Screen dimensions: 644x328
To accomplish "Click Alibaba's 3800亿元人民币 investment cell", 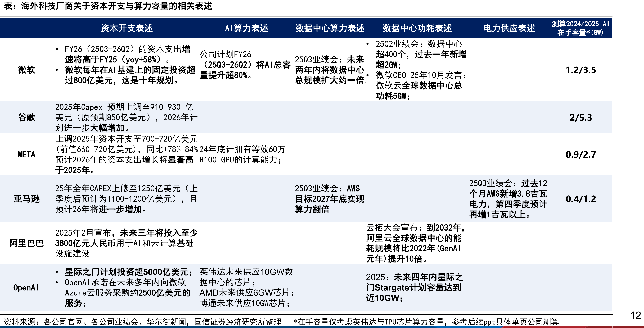I will [x=126, y=243].
